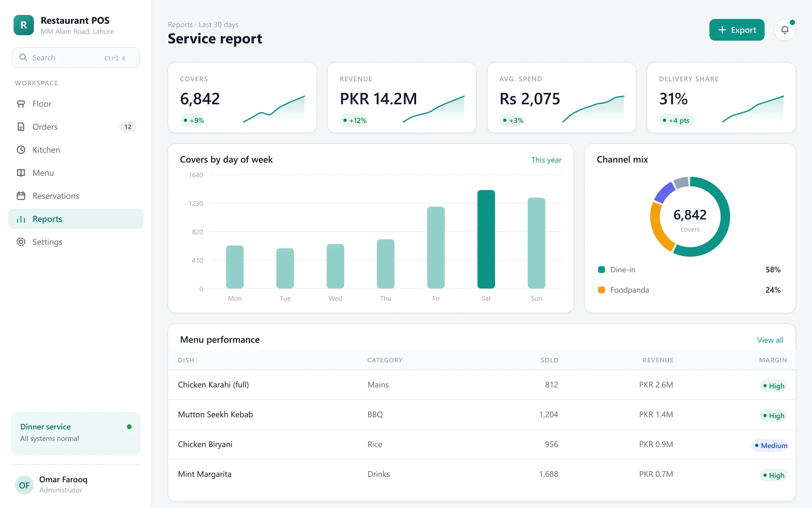Click the Chicken Biryani dish name
The image size is (812, 508).
(205, 444)
